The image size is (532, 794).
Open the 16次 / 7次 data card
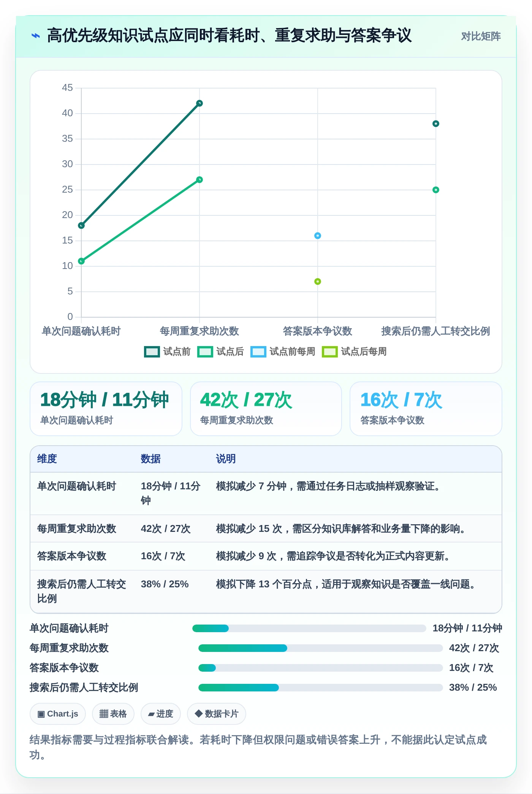426,409
